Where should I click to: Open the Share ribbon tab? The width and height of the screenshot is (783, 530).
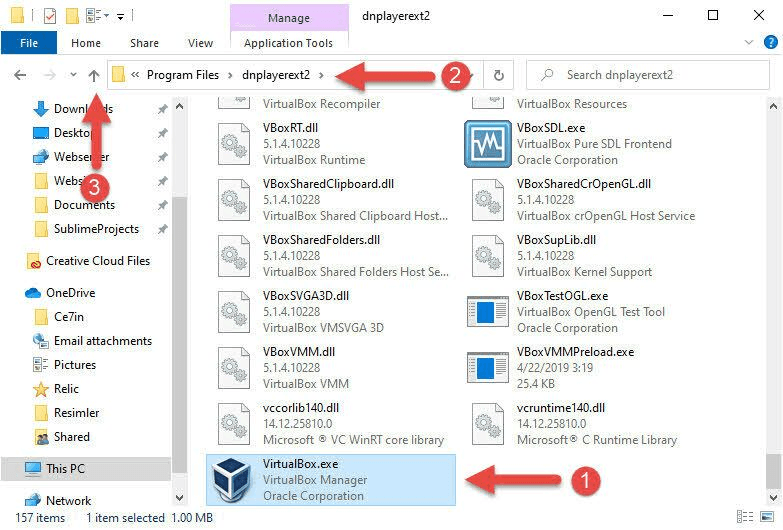[x=144, y=43]
